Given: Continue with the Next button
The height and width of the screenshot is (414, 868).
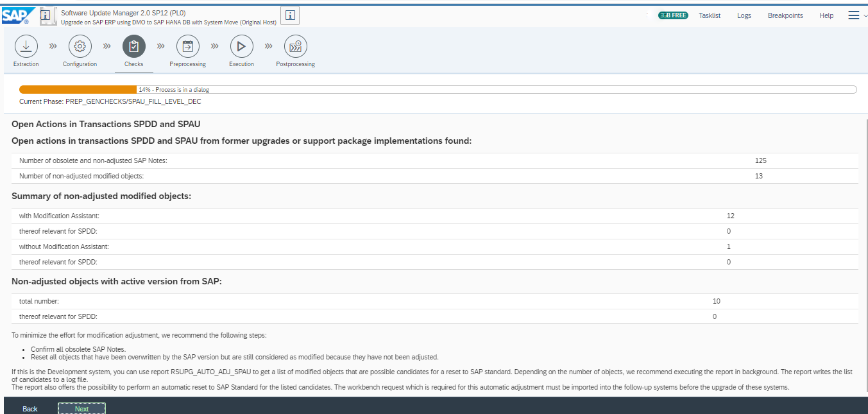Looking at the screenshot, I should (x=81, y=409).
